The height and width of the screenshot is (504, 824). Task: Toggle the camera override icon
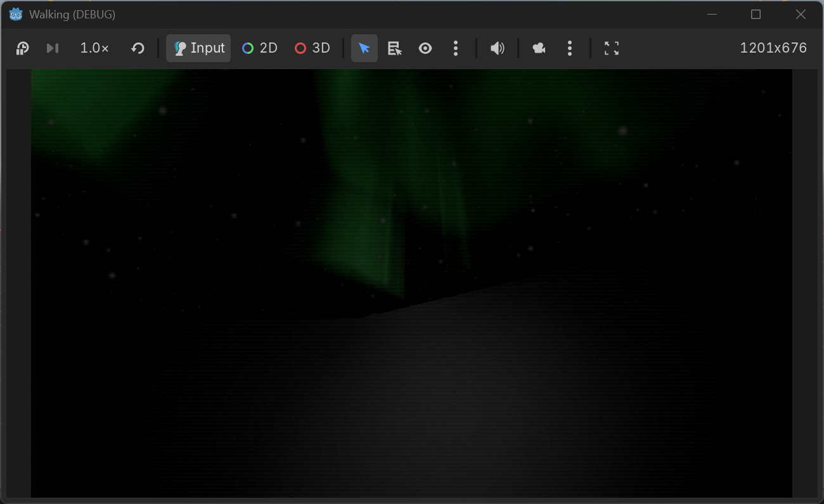(x=539, y=48)
